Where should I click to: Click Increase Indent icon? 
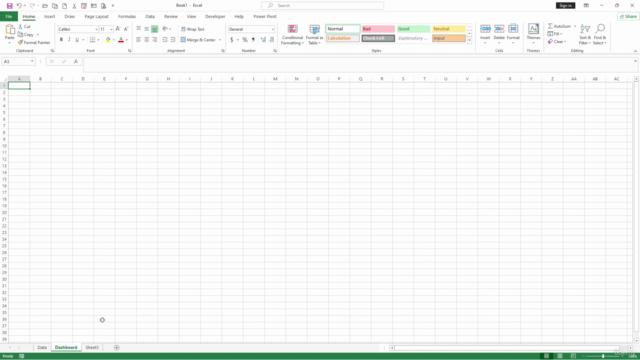click(x=173, y=40)
